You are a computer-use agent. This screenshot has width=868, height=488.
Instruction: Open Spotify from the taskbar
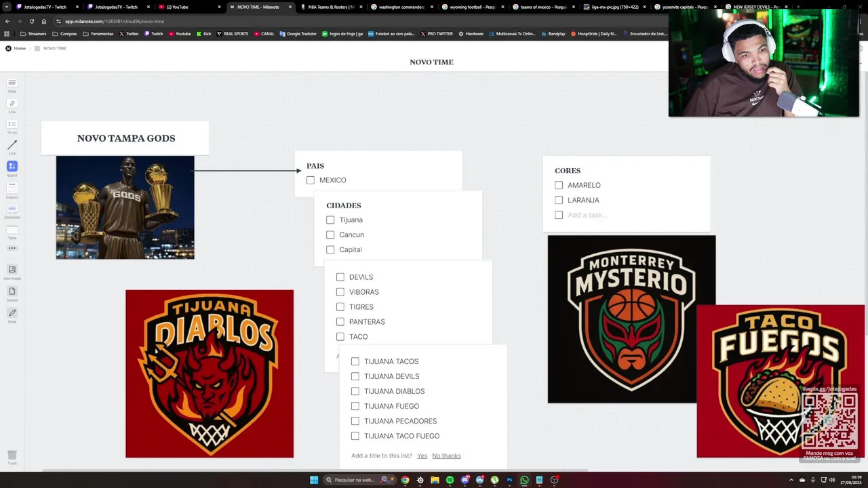pyautogui.click(x=450, y=480)
